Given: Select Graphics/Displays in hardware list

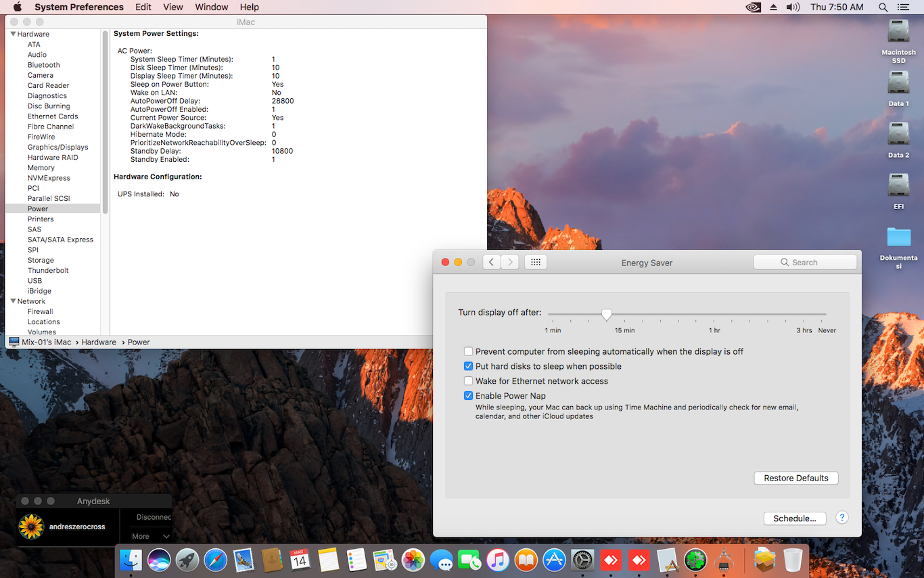Looking at the screenshot, I should point(57,147).
